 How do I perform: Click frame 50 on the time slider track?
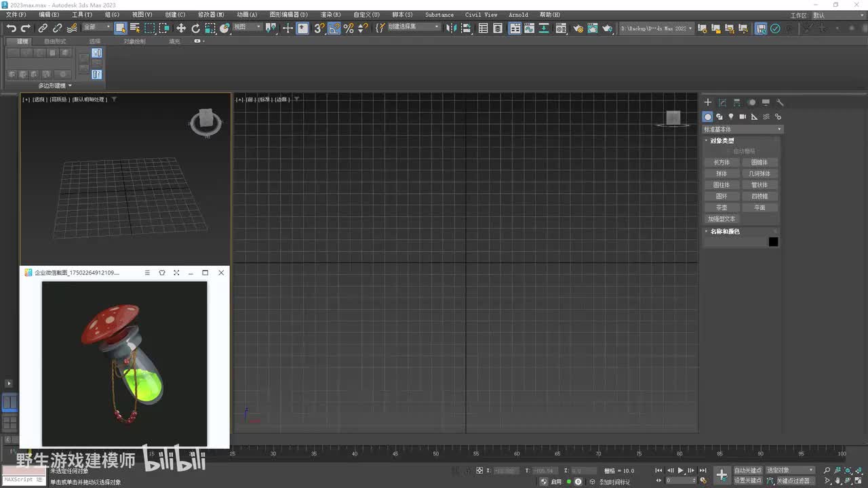click(435, 453)
